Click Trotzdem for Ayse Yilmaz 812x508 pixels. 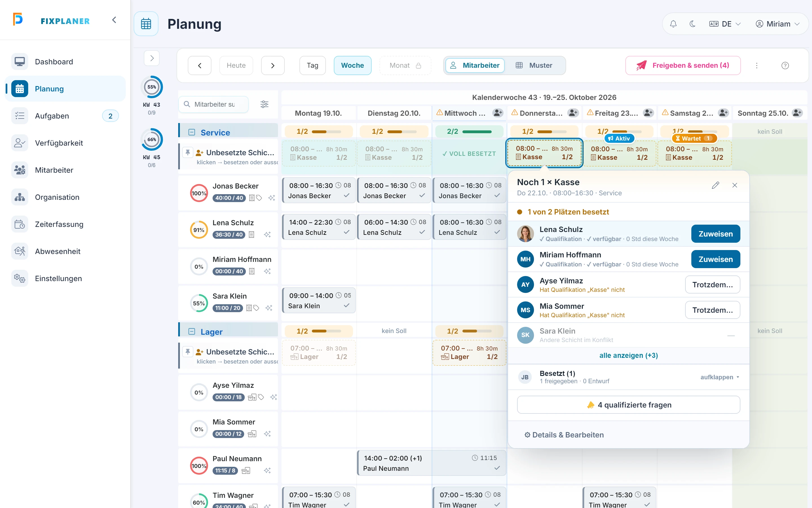713,284
